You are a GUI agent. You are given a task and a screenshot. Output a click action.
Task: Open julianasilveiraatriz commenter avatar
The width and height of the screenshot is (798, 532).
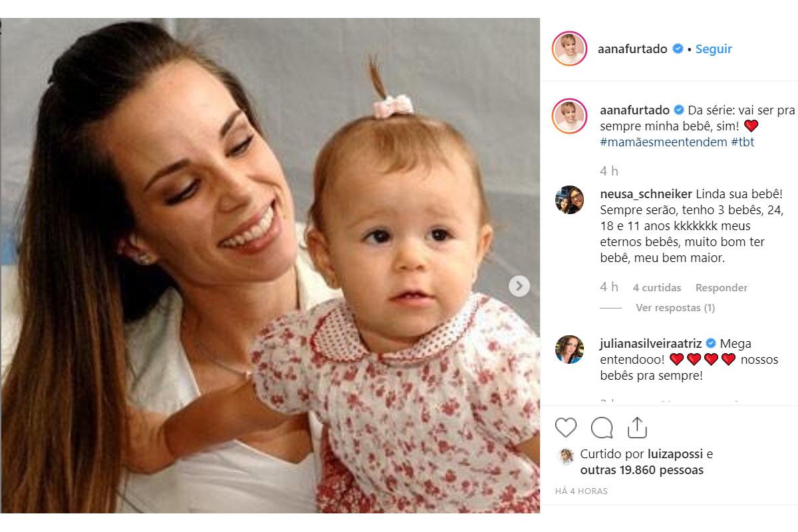point(569,349)
